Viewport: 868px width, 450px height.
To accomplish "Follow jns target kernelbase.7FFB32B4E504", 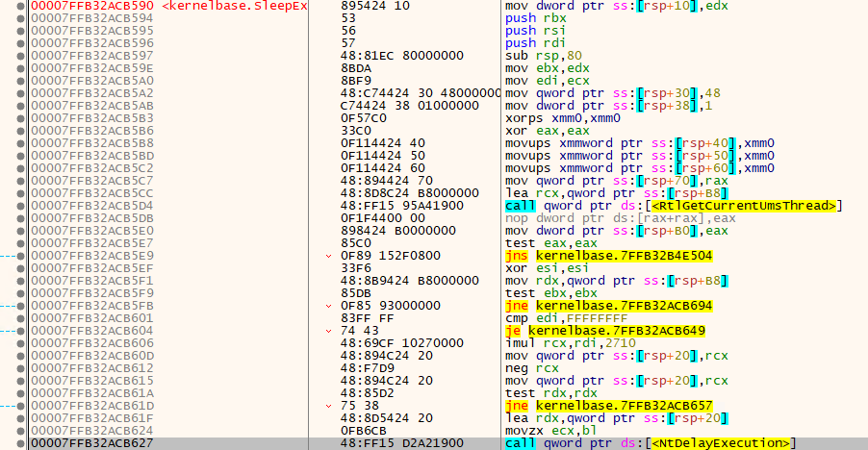I will [x=624, y=256].
